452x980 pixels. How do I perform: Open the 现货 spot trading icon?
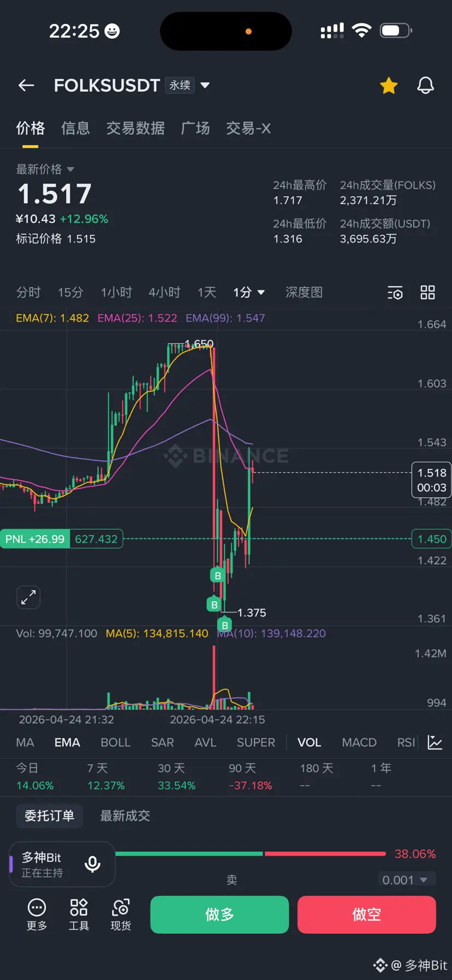pos(121,914)
